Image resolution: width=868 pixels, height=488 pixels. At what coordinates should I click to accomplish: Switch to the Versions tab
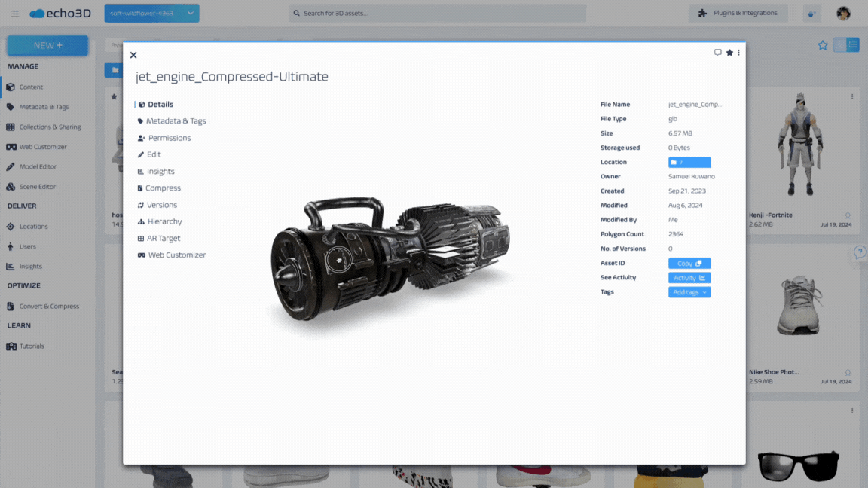(x=163, y=204)
